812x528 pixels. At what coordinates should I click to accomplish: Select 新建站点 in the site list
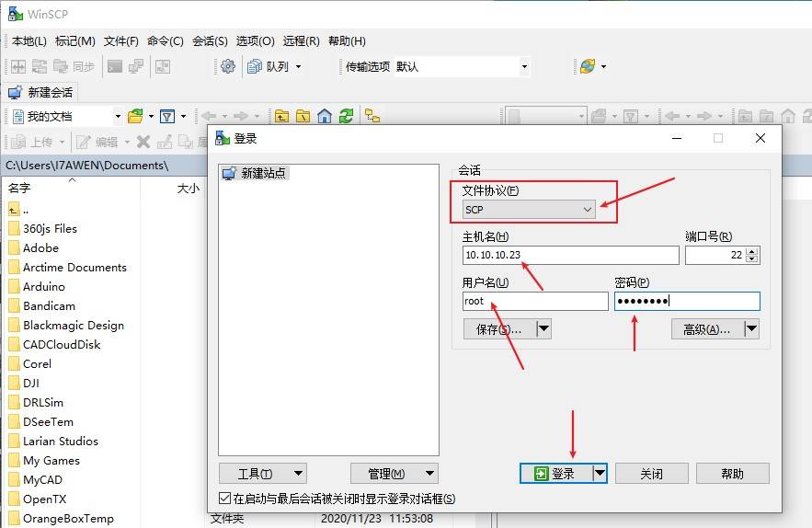pos(255,173)
